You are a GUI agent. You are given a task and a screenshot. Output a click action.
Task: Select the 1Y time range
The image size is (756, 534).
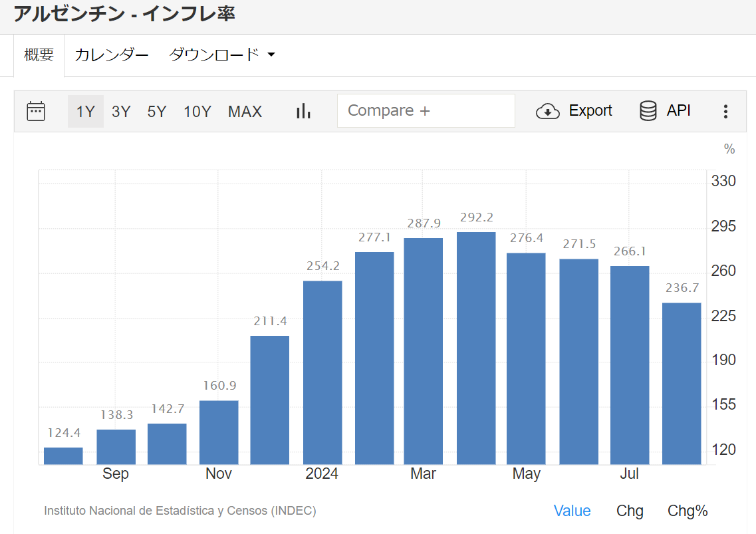click(86, 111)
